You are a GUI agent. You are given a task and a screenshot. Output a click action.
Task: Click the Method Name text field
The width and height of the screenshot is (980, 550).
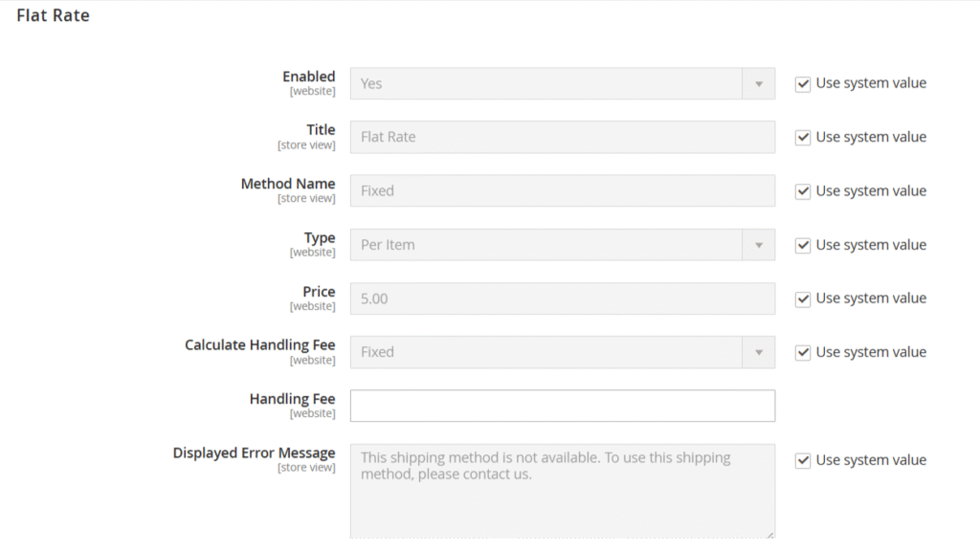562,190
